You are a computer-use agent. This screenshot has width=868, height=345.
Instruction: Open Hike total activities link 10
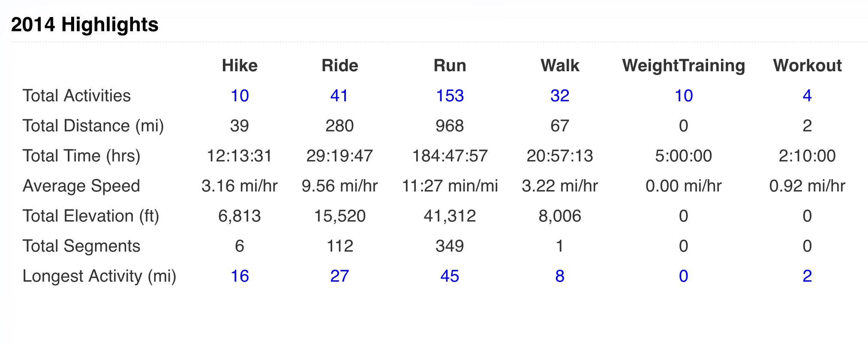[x=240, y=96]
